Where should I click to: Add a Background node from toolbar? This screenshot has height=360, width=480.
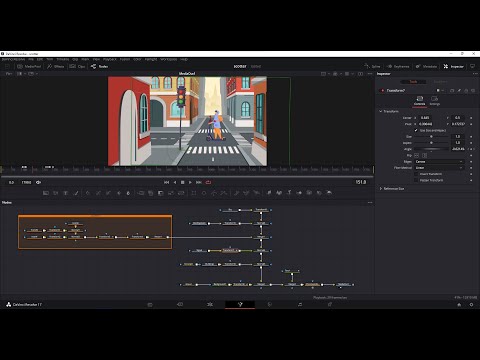(x=46, y=193)
